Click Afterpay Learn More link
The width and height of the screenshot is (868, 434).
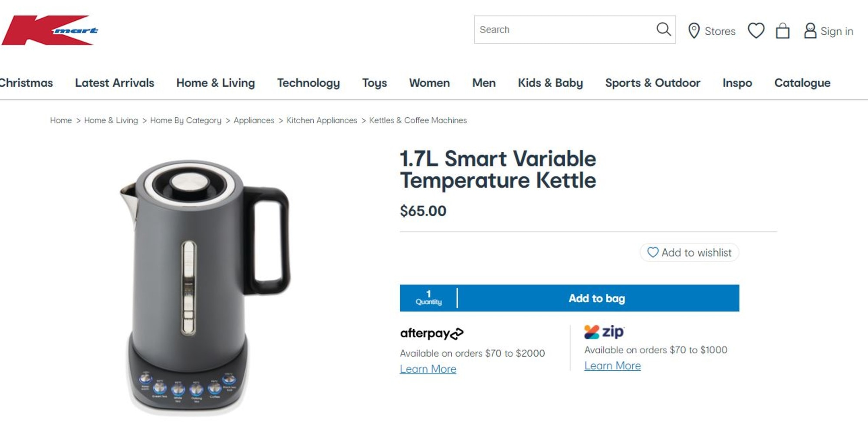point(428,369)
